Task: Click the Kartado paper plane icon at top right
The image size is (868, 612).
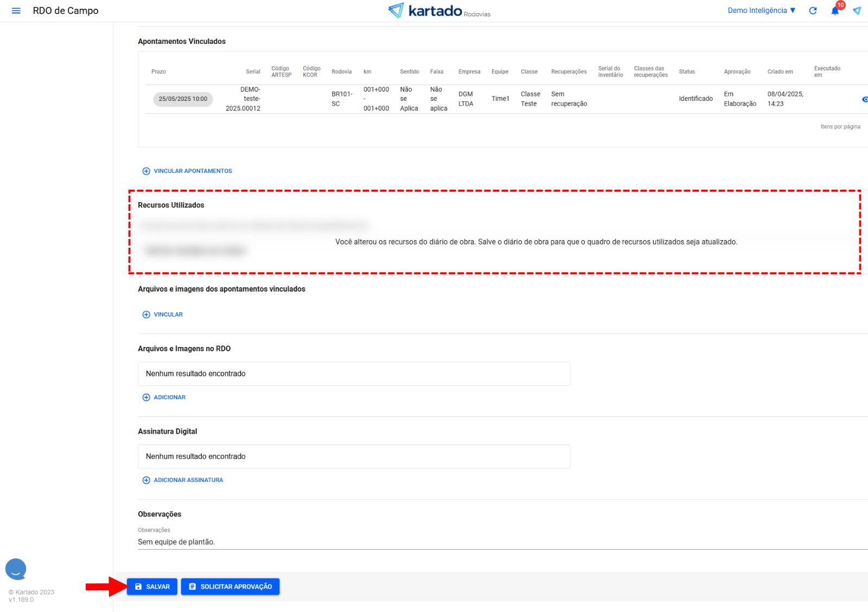Action: click(857, 11)
